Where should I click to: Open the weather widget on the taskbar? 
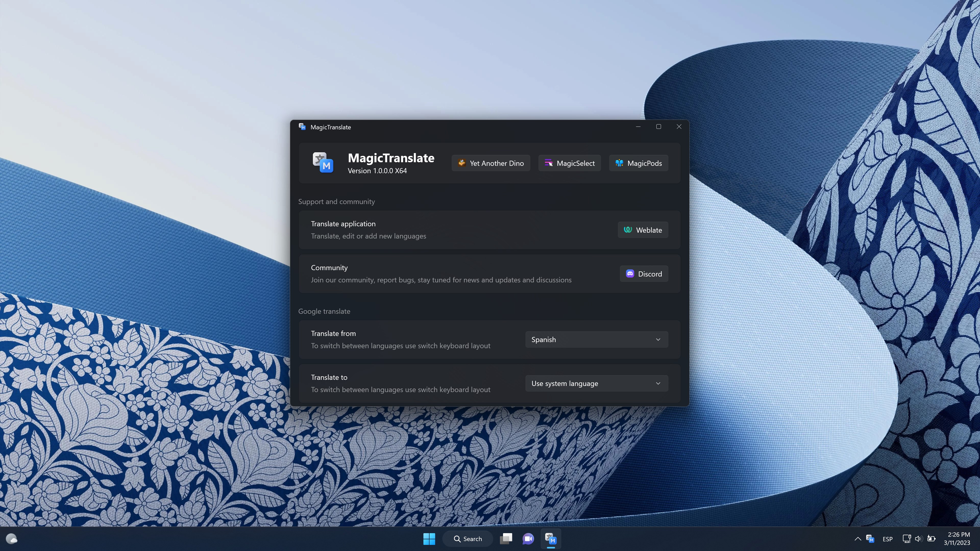[11, 539]
